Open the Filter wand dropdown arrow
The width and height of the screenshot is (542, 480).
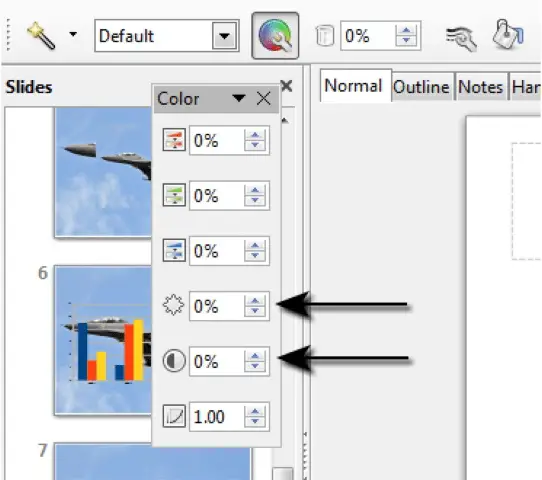(73, 34)
